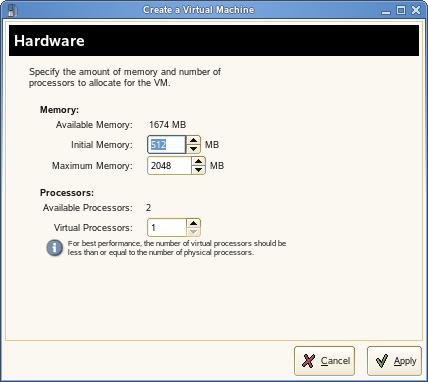Increase Virtual Processors with up arrow
The width and height of the screenshot is (428, 382).
[193, 223]
